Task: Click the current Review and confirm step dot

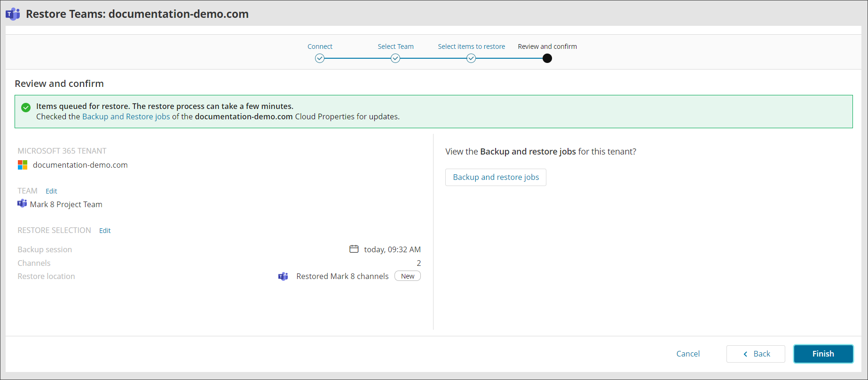Action: (x=547, y=58)
